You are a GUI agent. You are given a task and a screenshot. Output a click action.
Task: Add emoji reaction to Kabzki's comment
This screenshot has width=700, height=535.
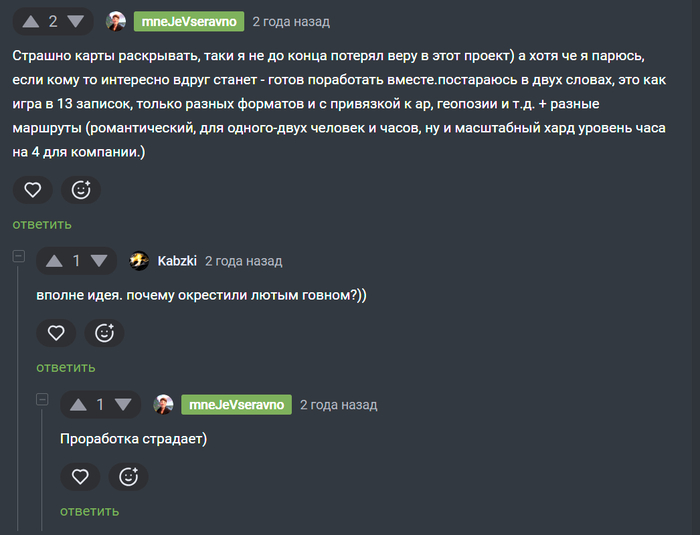(104, 333)
